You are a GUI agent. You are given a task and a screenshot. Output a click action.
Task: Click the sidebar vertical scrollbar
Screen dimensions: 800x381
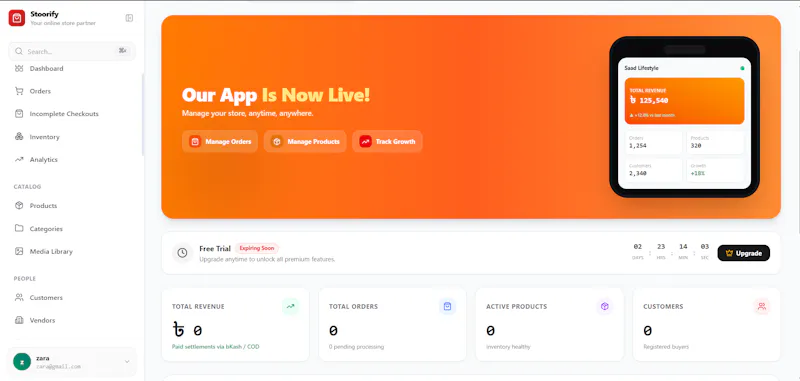tap(143, 115)
